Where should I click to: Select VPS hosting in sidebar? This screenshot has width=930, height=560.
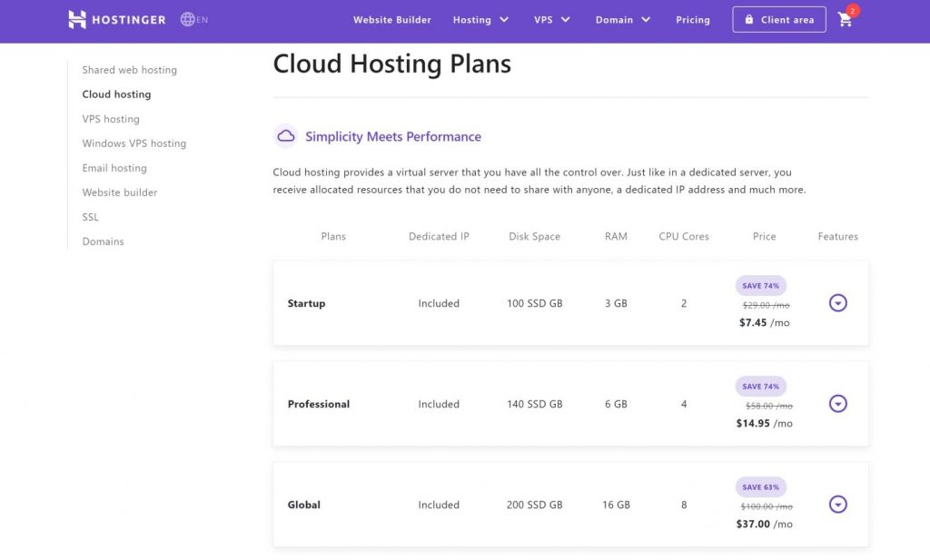coord(111,119)
